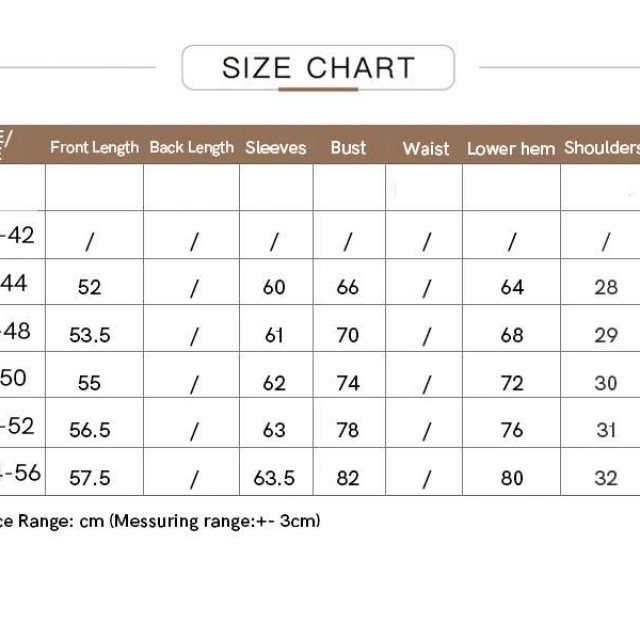Select the 63.5 sleeves value
640x640 pixels.
click(x=274, y=478)
